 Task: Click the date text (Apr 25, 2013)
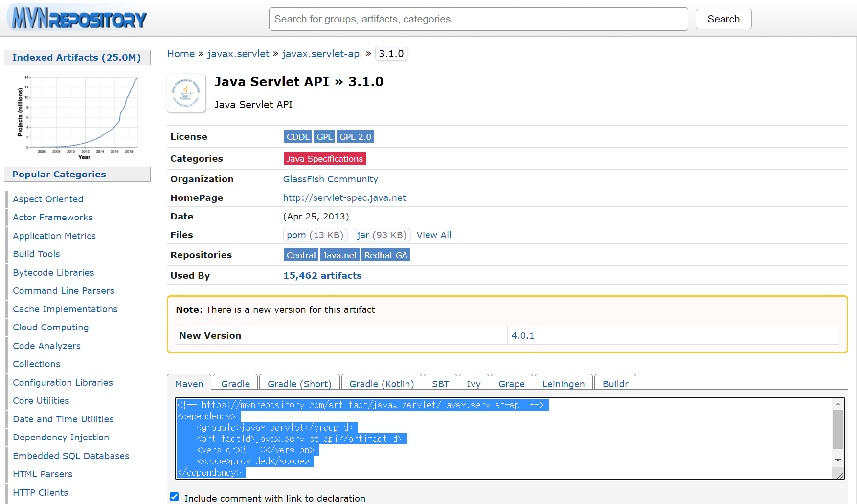click(x=316, y=217)
